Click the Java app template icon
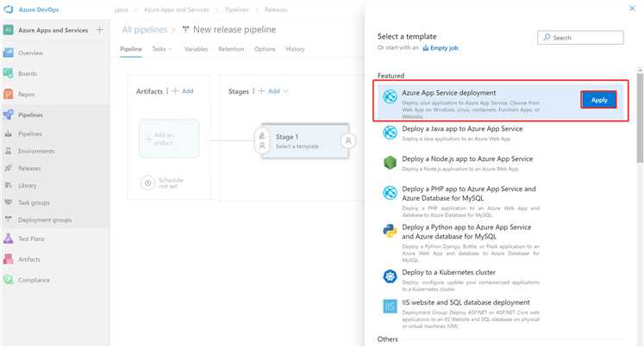This screenshot has height=347, width=644. pos(390,133)
